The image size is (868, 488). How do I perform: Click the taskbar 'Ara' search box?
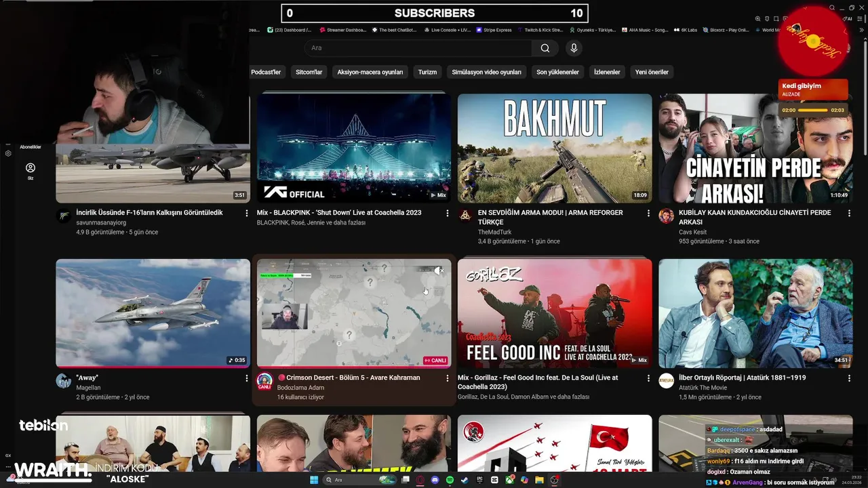coord(359,480)
